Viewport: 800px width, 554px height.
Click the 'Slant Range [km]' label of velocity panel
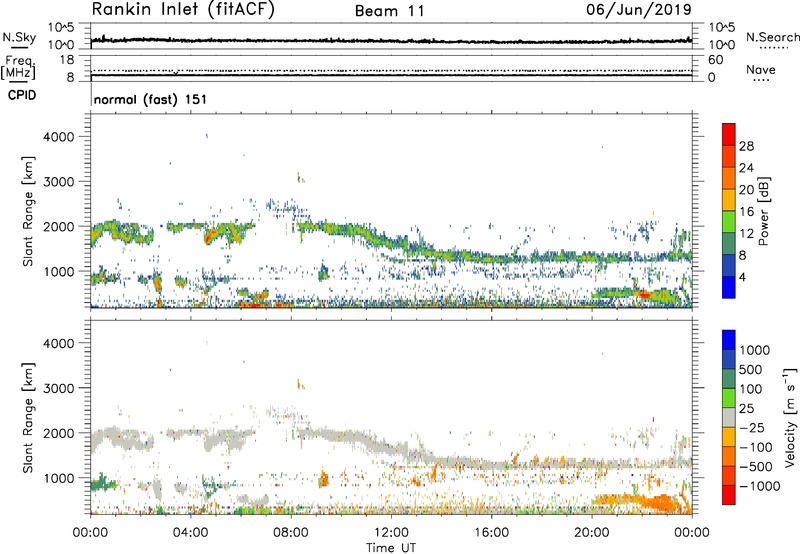pos(28,418)
